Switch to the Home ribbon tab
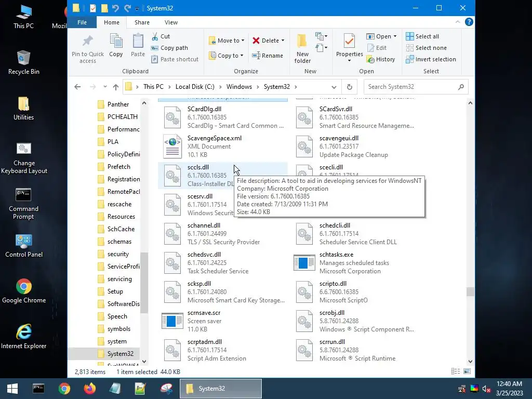Viewport: 532px width, 399px height. point(112,22)
